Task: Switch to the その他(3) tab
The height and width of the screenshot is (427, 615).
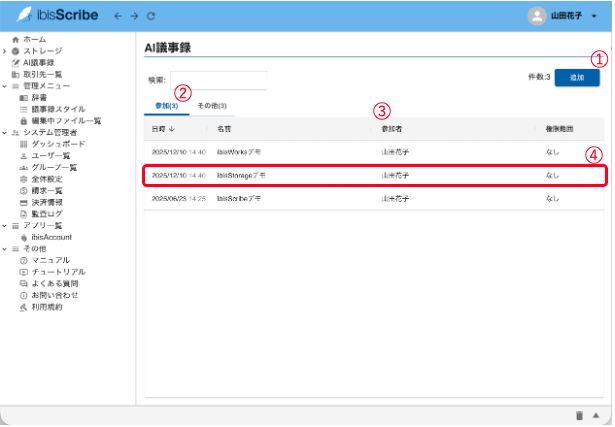Action: click(211, 105)
